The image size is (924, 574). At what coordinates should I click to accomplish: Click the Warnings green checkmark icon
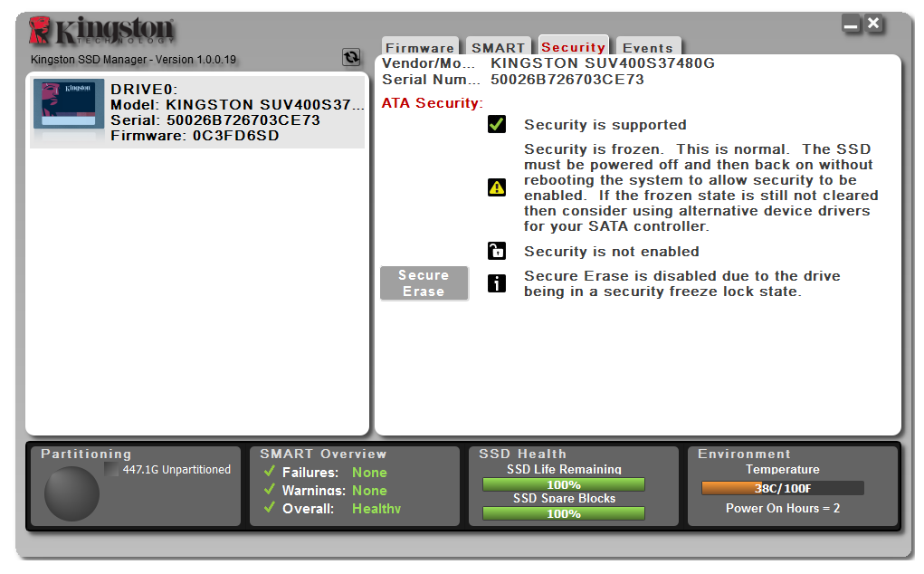coord(270,490)
